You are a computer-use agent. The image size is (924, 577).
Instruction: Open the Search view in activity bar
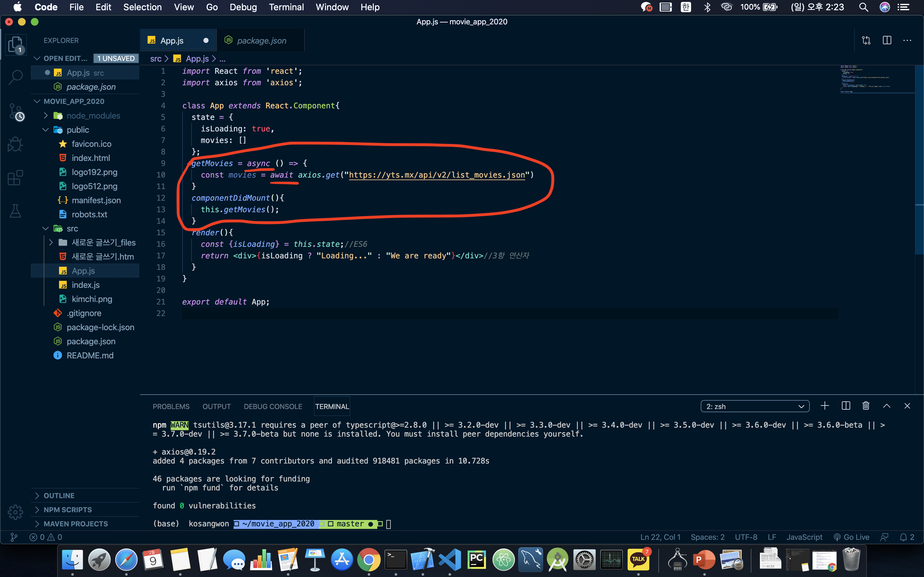click(x=15, y=77)
